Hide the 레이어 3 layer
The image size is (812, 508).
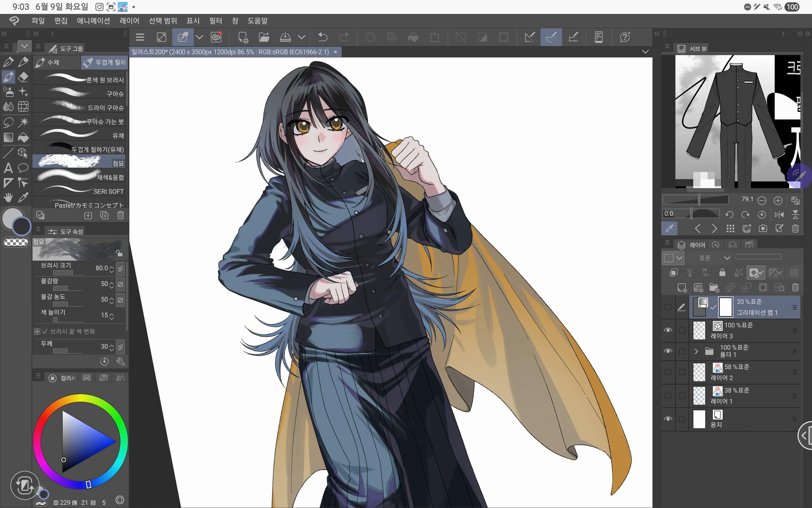pyautogui.click(x=668, y=330)
